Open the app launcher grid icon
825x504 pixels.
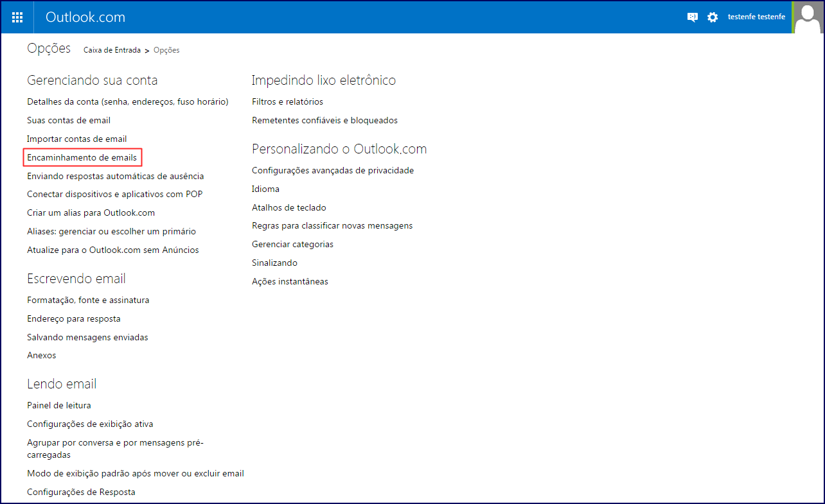17,17
